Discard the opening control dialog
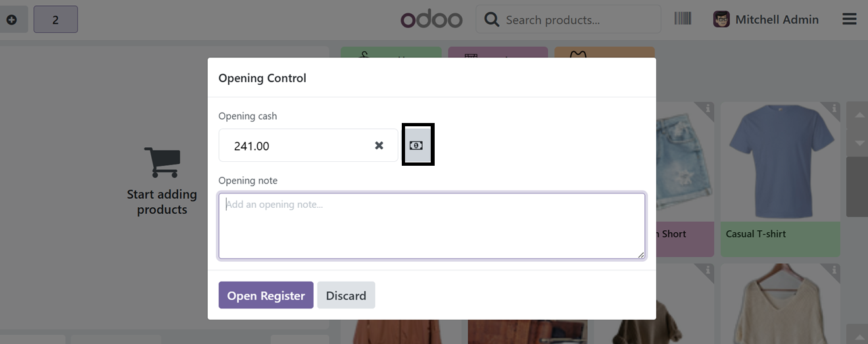Viewport: 868px width, 344px height. (x=346, y=295)
